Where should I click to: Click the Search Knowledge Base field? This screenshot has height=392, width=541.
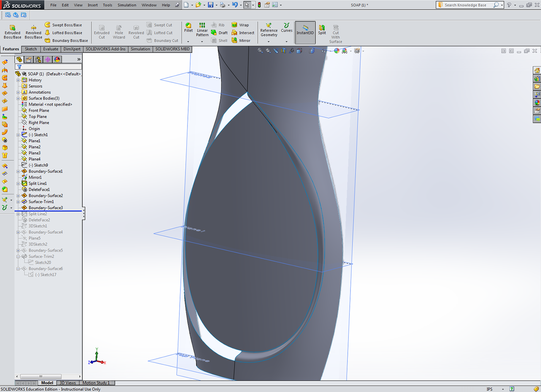(468, 5)
